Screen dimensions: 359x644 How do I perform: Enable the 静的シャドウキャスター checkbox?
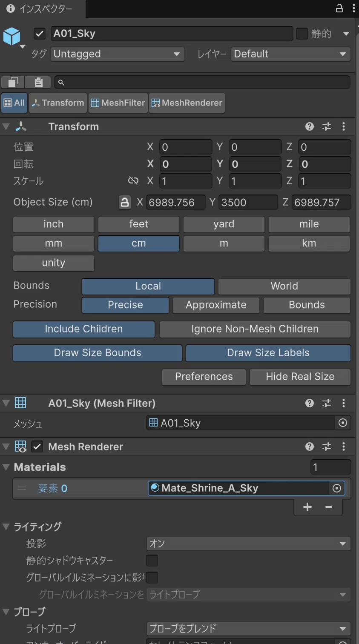pyautogui.click(x=152, y=561)
